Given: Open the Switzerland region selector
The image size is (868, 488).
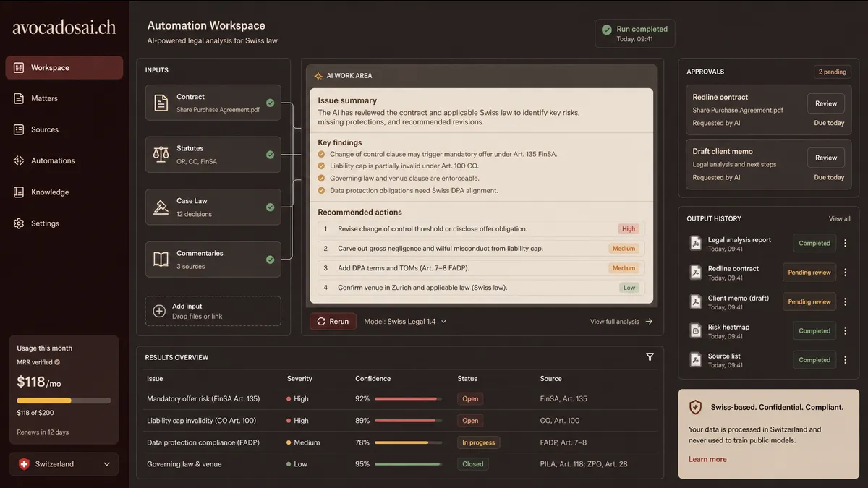Looking at the screenshot, I should [64, 464].
